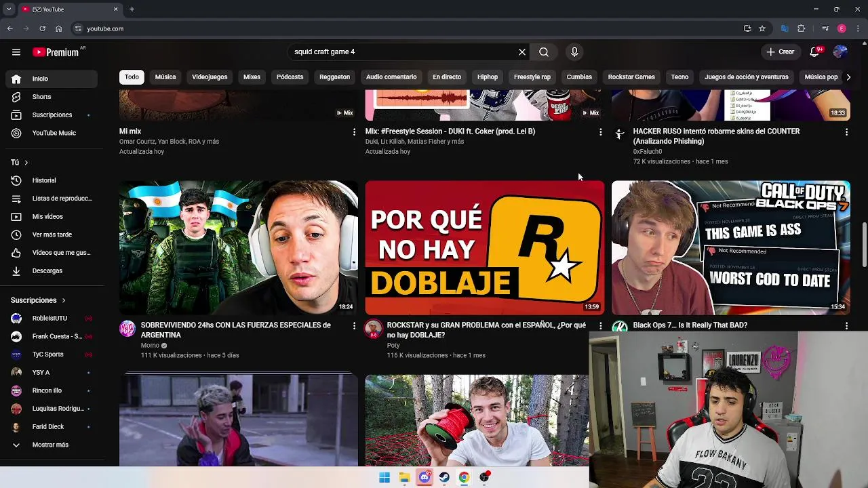Open YouTube Music in sidebar
868x488 pixels.
(50, 133)
